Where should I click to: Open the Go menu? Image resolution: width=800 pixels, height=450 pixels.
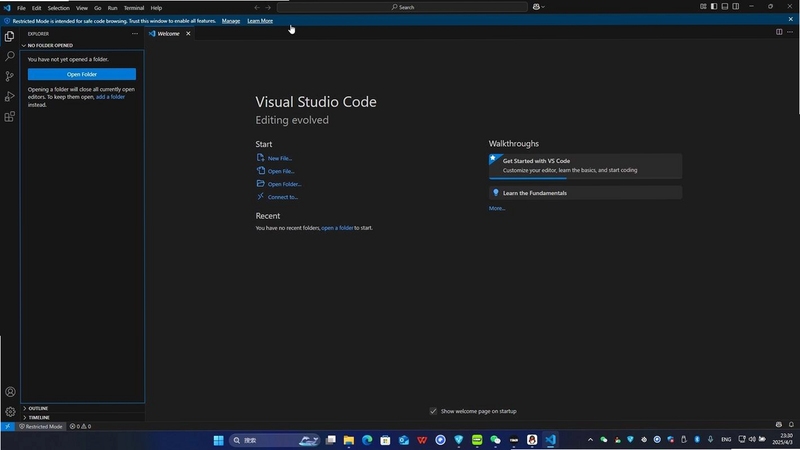tap(97, 8)
